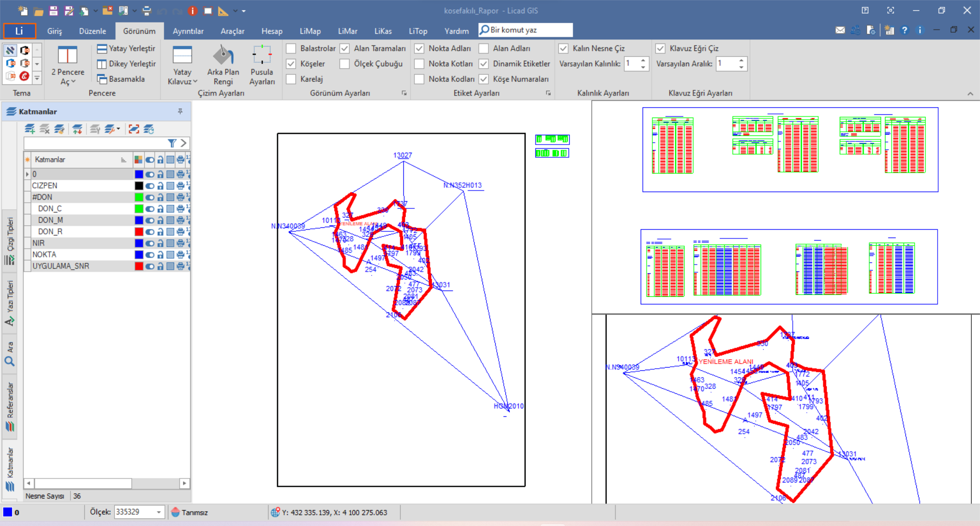Click the print icon in the title bar
The height and width of the screenshot is (526, 980).
tap(146, 11)
